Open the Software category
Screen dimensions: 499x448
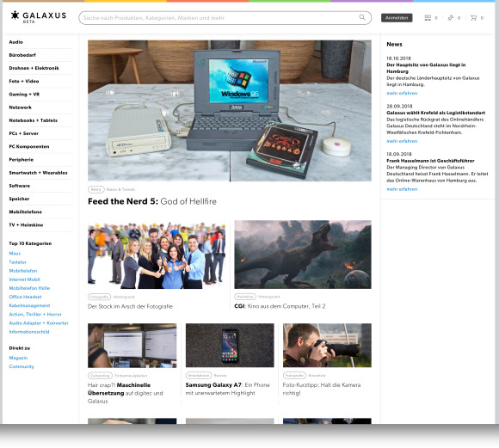(20, 186)
